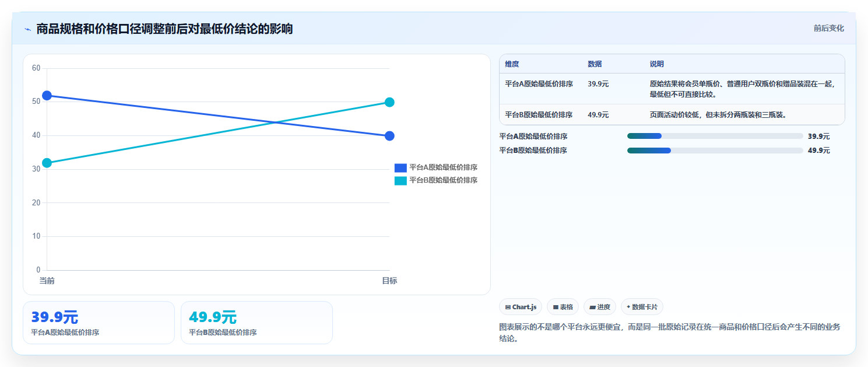Click 49.9元 value right of progress bar
Image resolution: width=868 pixels, height=367 pixels.
(x=818, y=151)
